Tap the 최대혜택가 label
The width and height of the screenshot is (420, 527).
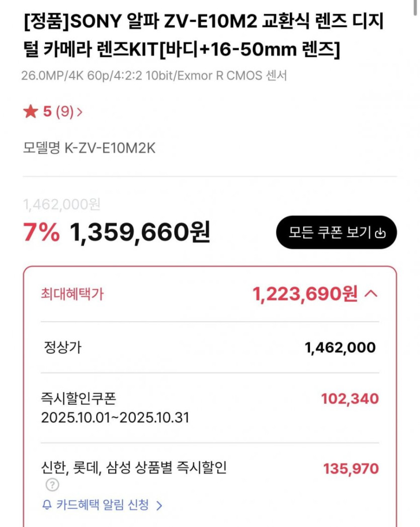pyautogui.click(x=72, y=294)
